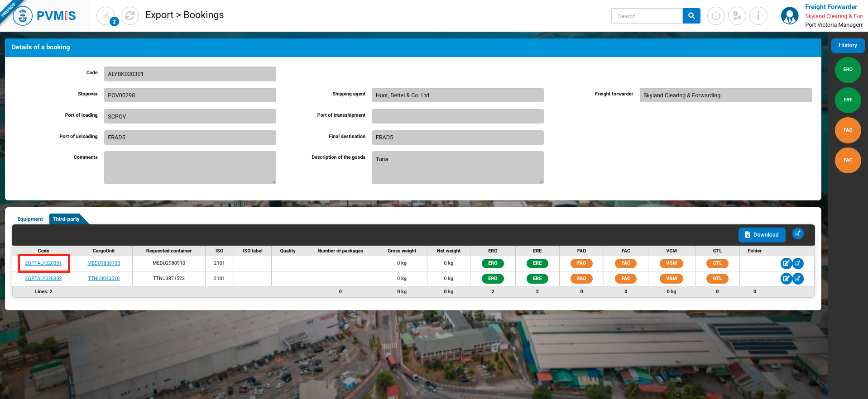Click the refresh icon in header
The height and width of the screenshot is (399, 868).
tap(130, 16)
